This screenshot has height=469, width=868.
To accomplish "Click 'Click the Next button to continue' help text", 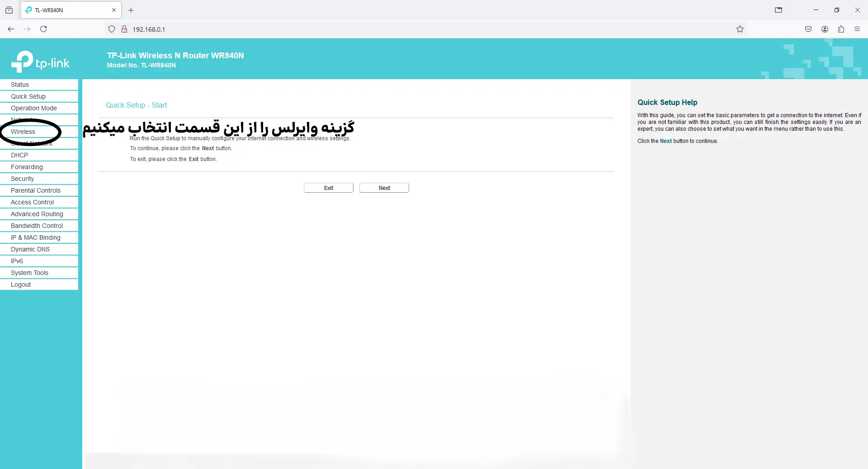I will 678,141.
